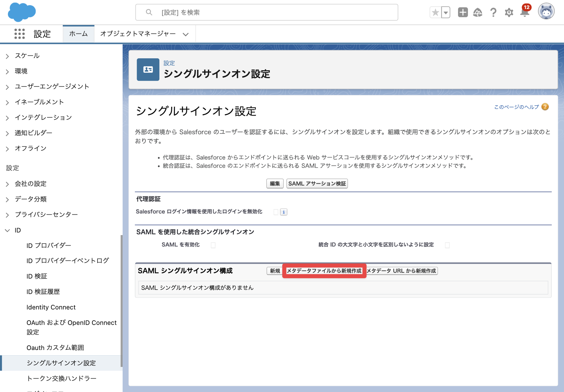Image resolution: width=564 pixels, height=392 pixels.
Task: Toggle the SAML を有効化 checkbox
Action: click(x=213, y=245)
